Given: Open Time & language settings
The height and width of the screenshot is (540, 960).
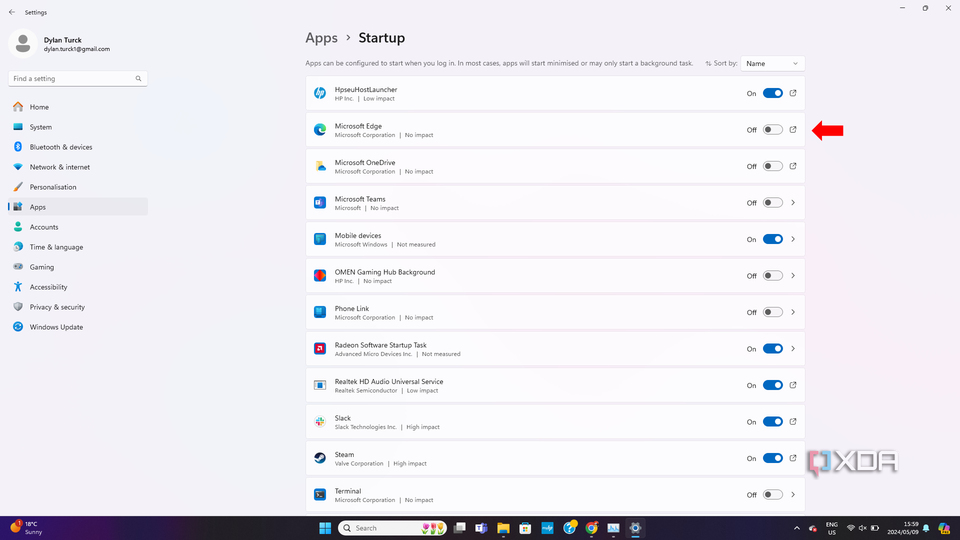Looking at the screenshot, I should [78, 247].
